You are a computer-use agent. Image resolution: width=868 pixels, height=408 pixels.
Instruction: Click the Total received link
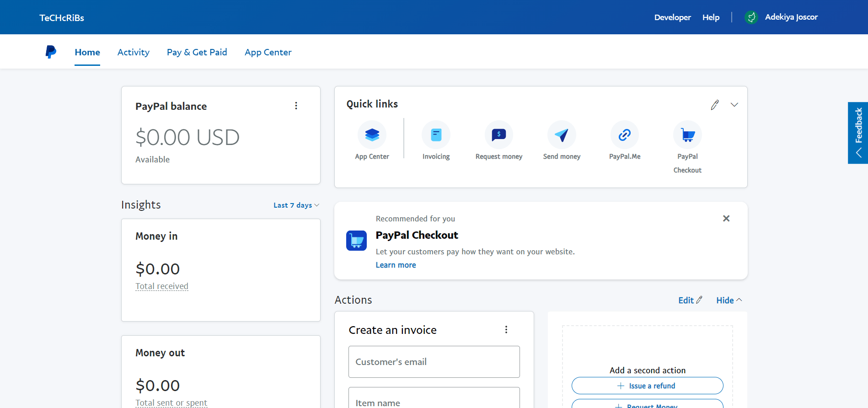[x=162, y=286]
